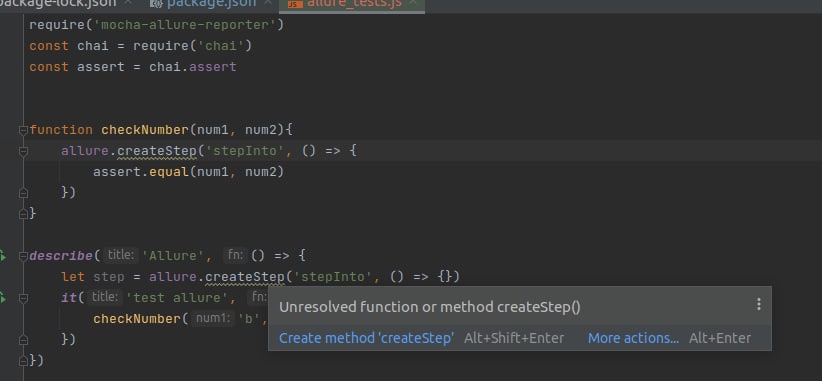Click the 'equal' method in assert.equal
This screenshot has width=822, height=381.
coord(169,171)
